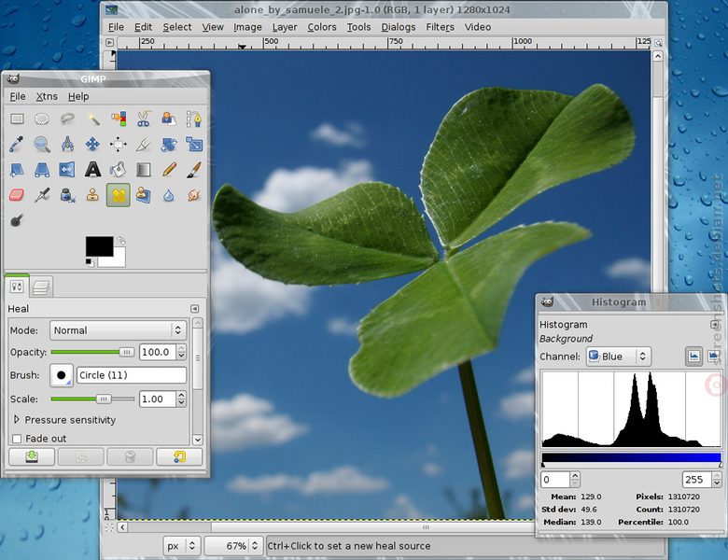Open the Colors menu
This screenshot has height=560, width=728.
tap(322, 27)
